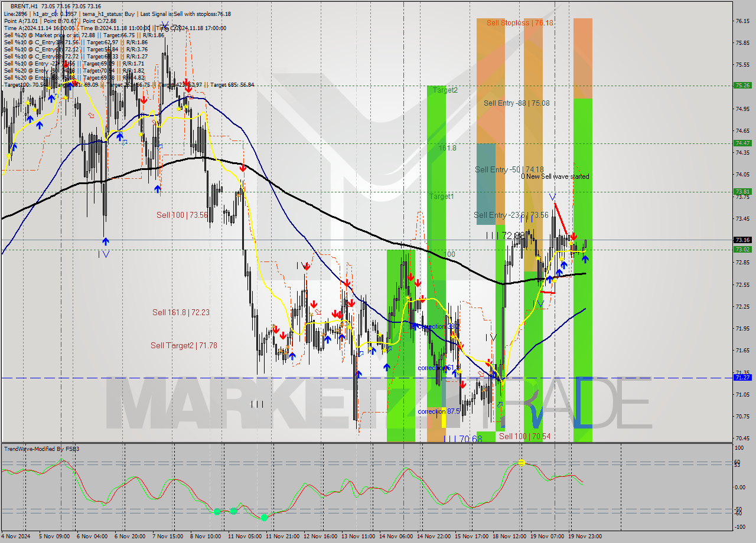Select the 'Sell 100 | 70.54' label

(524, 436)
